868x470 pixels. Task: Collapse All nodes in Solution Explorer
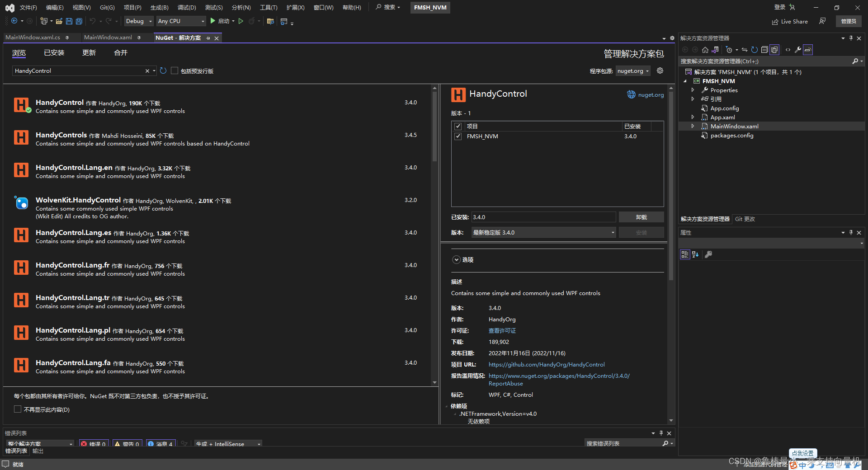pos(764,50)
